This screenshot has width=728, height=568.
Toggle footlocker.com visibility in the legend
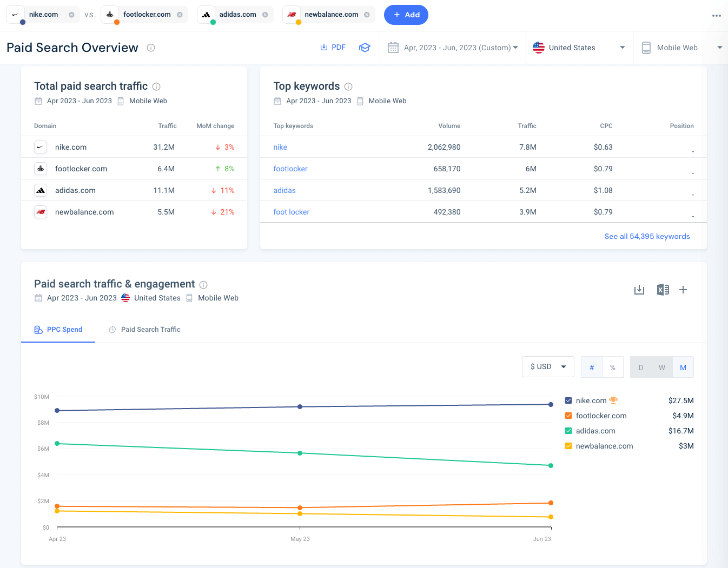(569, 416)
